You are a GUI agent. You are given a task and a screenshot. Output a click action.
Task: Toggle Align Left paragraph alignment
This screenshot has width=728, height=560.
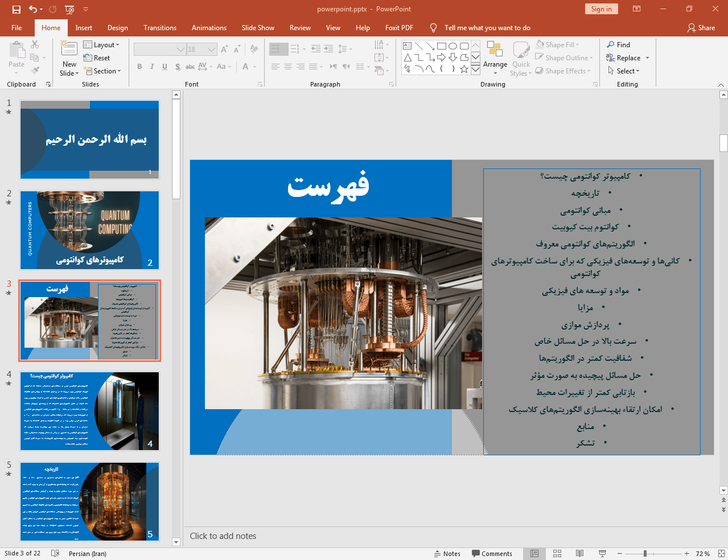tap(275, 67)
